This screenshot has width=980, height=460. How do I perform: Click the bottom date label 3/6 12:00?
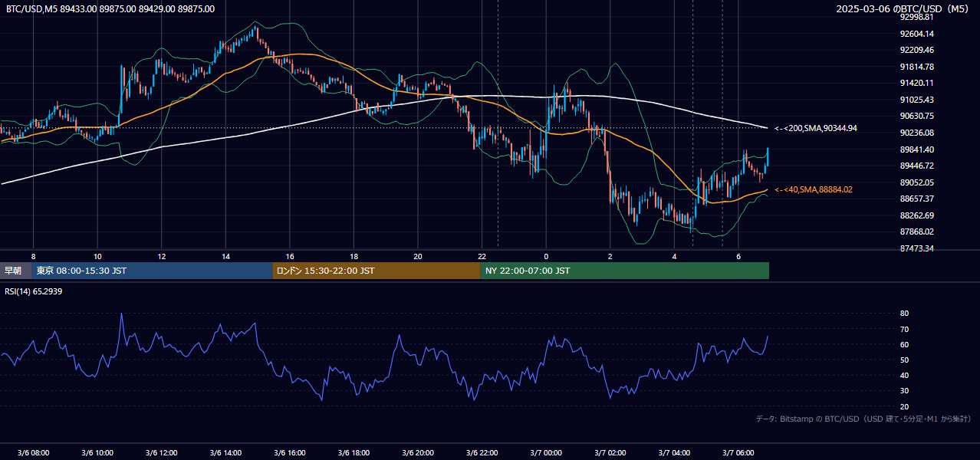[x=162, y=453]
